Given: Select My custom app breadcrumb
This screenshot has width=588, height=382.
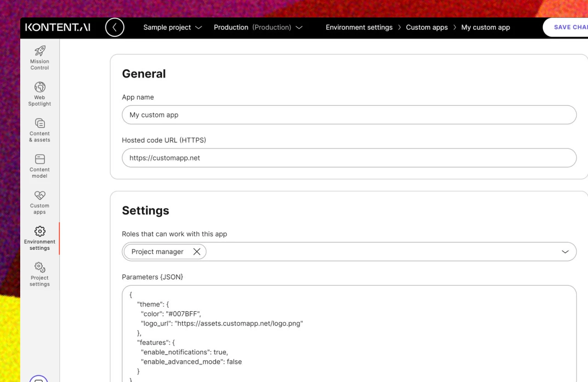Looking at the screenshot, I should (x=485, y=28).
